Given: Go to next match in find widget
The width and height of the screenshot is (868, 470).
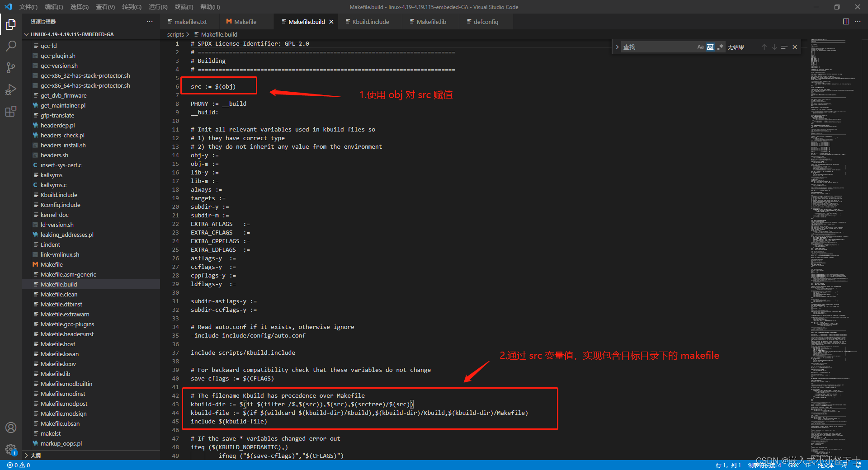Looking at the screenshot, I should tap(774, 47).
